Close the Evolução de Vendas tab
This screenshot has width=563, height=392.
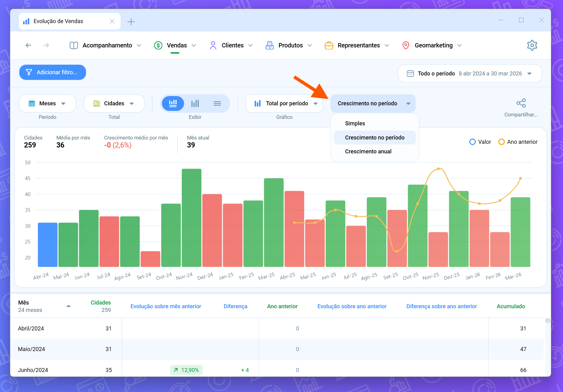(112, 21)
